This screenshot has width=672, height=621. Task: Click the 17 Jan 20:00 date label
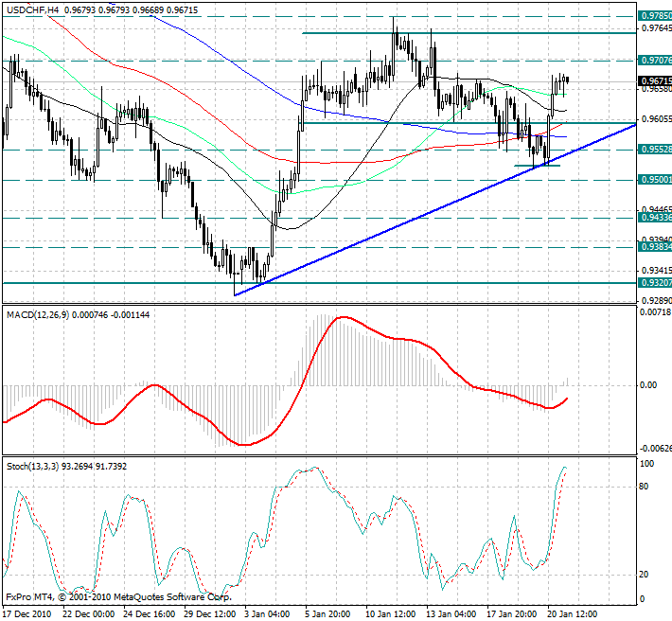[x=513, y=614]
